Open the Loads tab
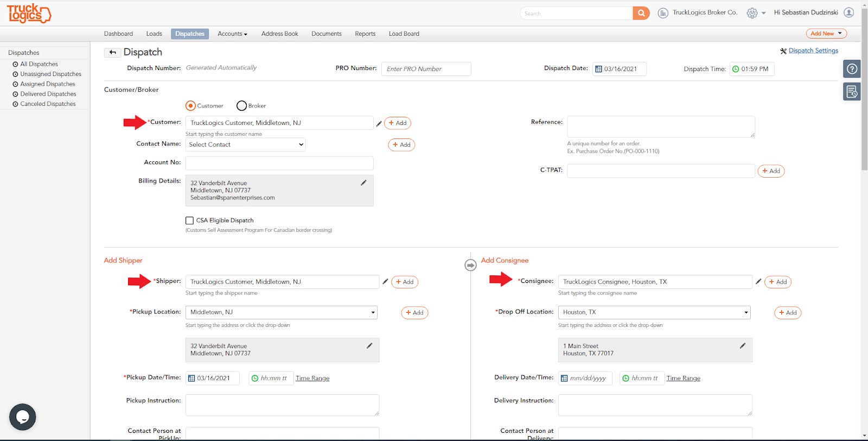The width and height of the screenshot is (868, 441). (154, 34)
